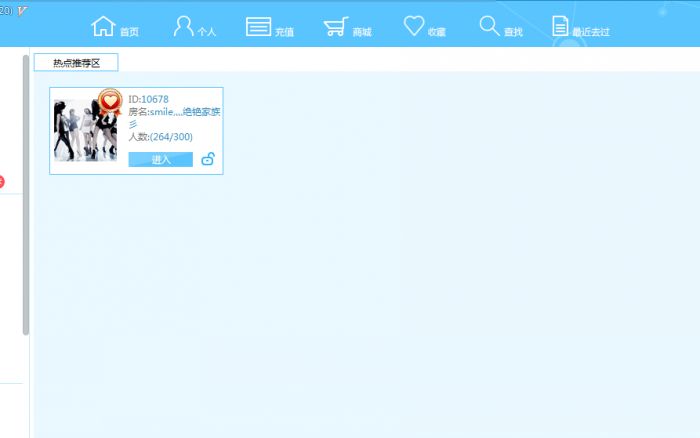Select the 热点推荐区 tab
This screenshot has width=700, height=438.
click(76, 63)
